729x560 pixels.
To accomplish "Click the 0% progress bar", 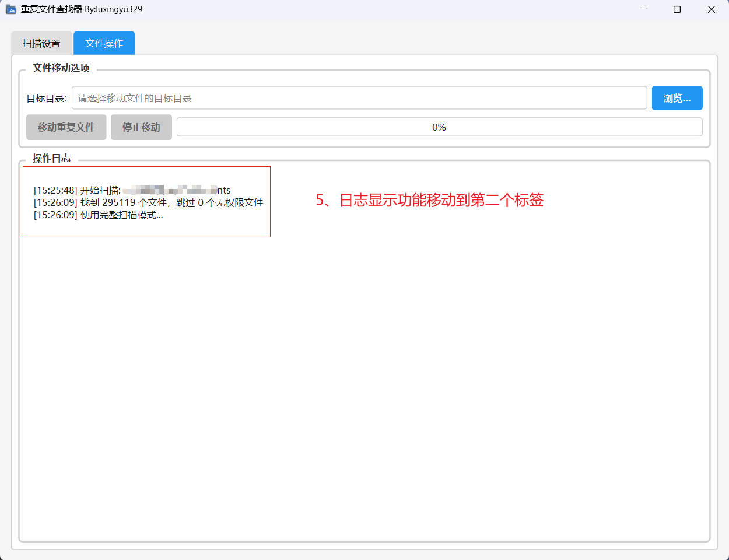I will [439, 127].
